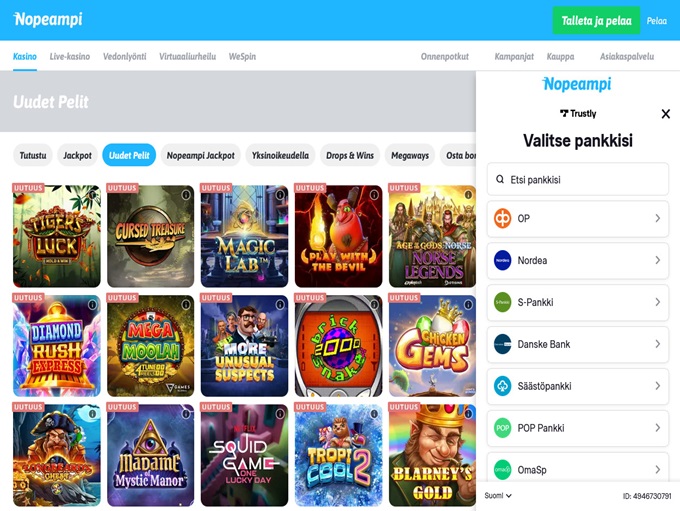The height and width of the screenshot is (511, 680).
Task: Click the Talleta ja pelaa button
Action: click(x=596, y=20)
